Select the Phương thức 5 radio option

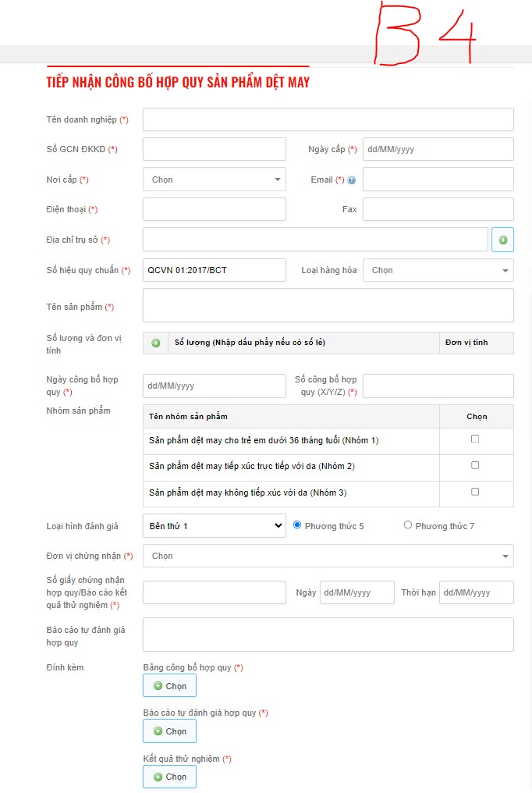(297, 525)
